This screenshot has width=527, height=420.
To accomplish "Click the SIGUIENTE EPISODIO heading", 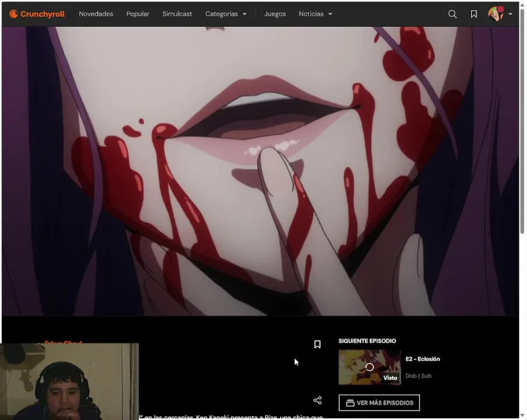I will coord(367,341).
